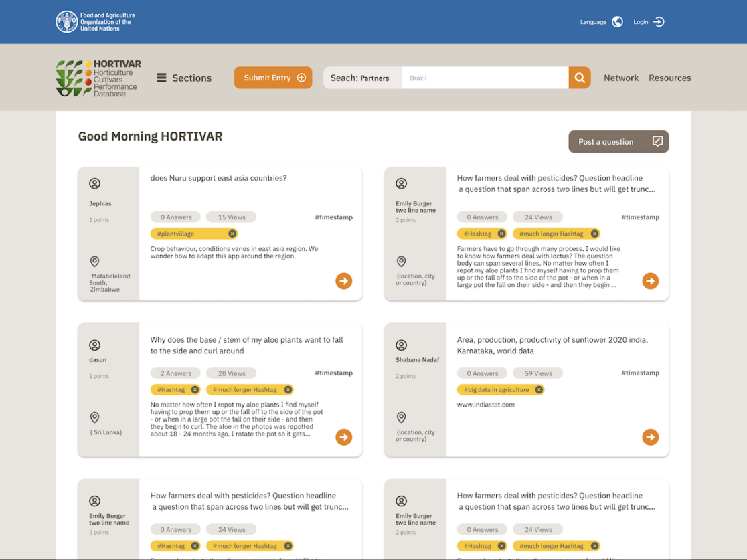The image size is (747, 560).
Task: Expand the Sections hamburger menu
Action: pyautogui.click(x=161, y=78)
